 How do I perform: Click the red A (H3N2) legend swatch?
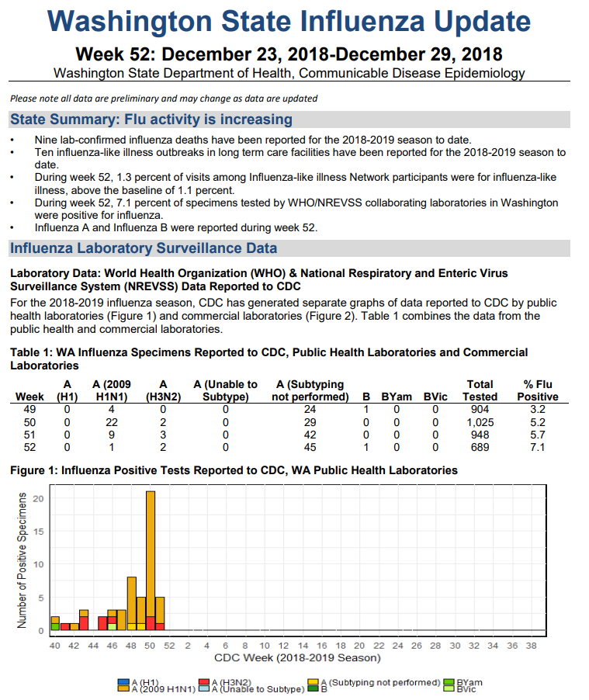pos(205,682)
